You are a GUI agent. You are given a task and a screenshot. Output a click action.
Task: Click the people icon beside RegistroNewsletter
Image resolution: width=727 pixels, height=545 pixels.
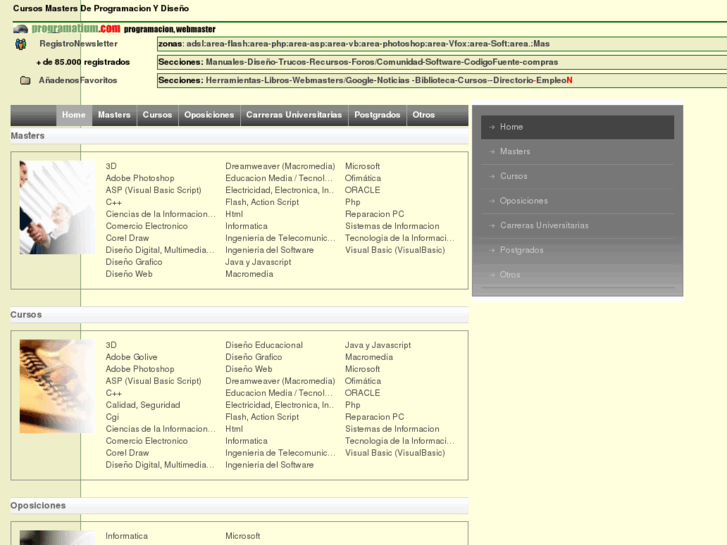coord(20,44)
